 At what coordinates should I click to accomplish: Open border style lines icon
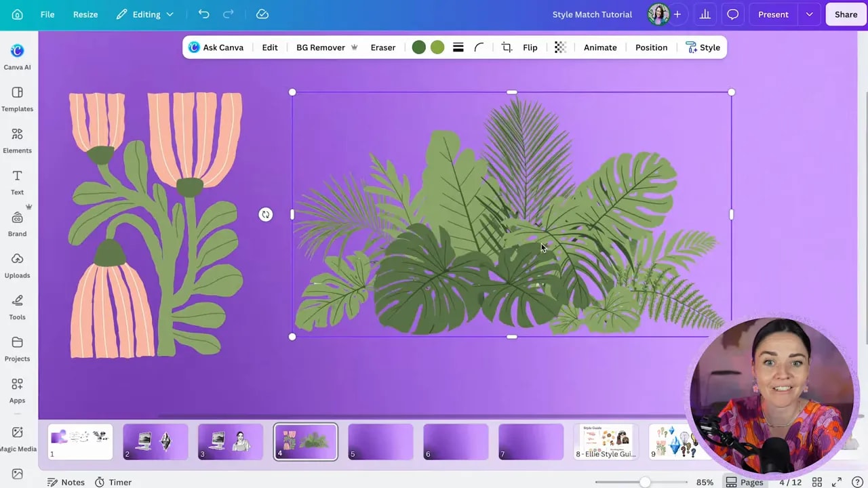(458, 47)
